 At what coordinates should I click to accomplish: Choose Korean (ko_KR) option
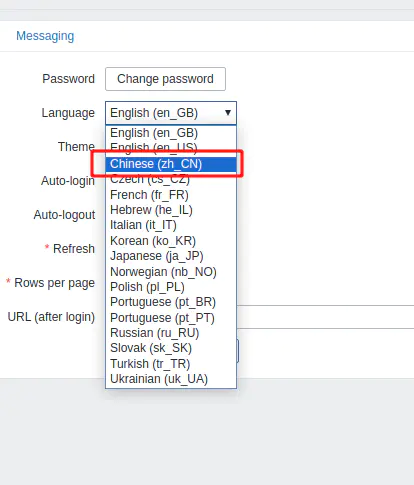[x=171, y=241]
